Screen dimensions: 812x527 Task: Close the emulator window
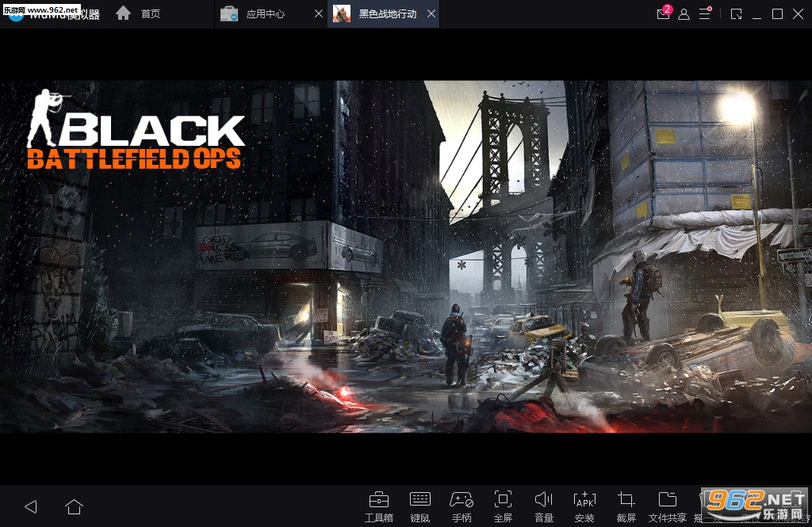point(798,14)
